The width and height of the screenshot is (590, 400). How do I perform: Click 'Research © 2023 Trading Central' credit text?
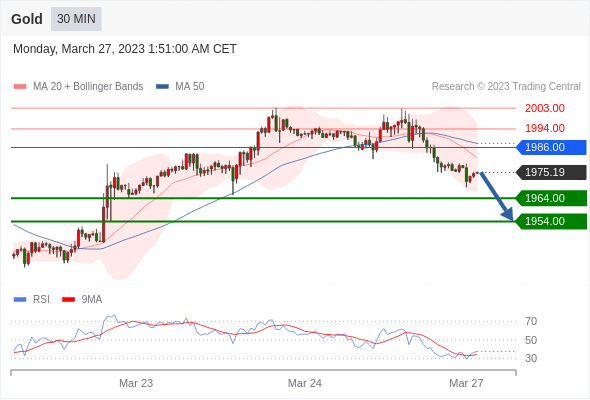pyautogui.click(x=506, y=87)
